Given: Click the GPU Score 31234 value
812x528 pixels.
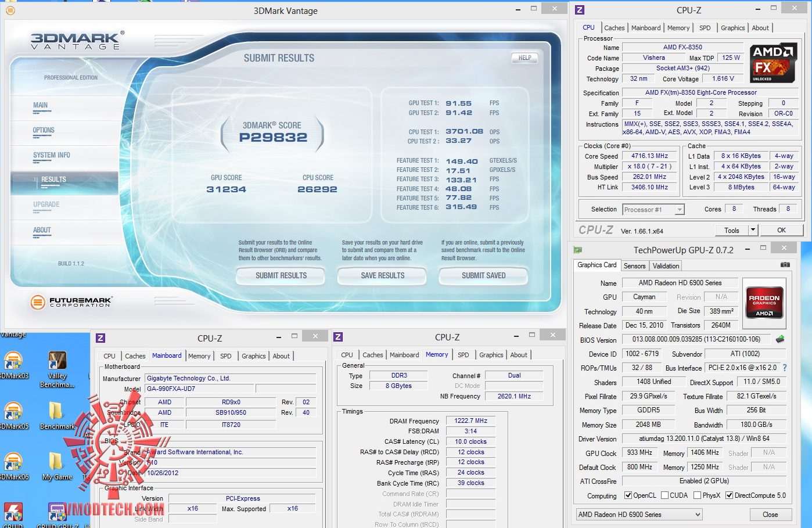Looking at the screenshot, I should (226, 189).
